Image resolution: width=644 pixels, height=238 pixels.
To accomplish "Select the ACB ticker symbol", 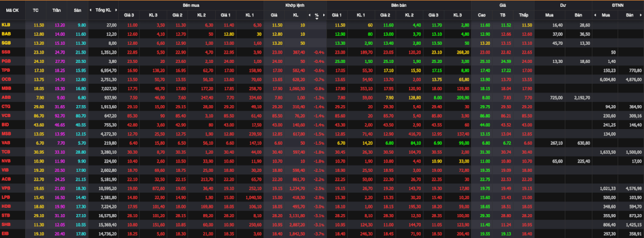I will [x=6, y=179].
